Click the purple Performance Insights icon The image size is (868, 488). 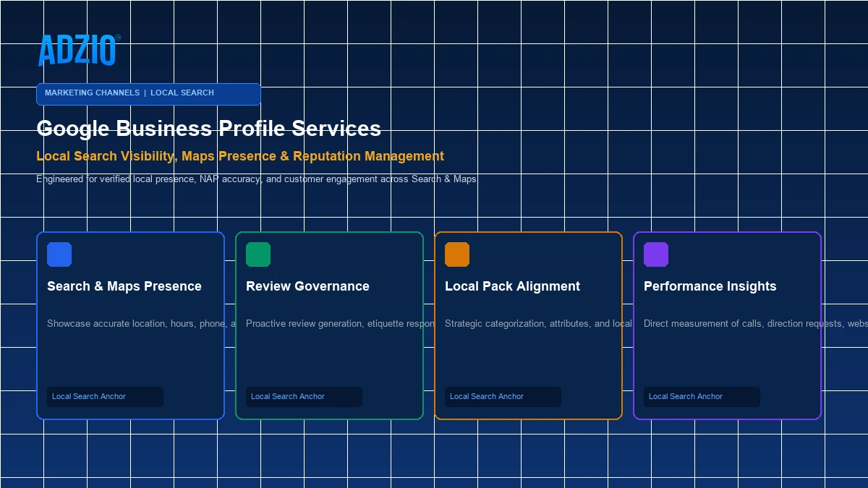click(x=656, y=254)
